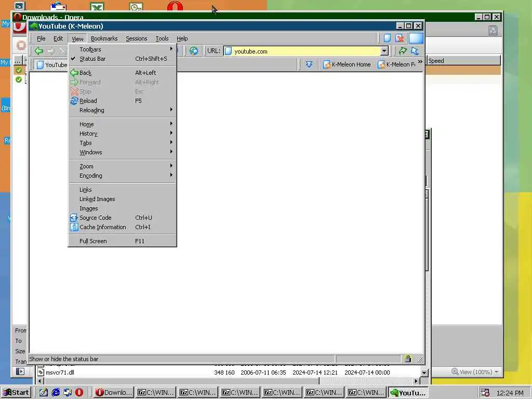The image size is (532, 399).
Task: Click the system tray icon beside the clock
Action: click(x=485, y=393)
